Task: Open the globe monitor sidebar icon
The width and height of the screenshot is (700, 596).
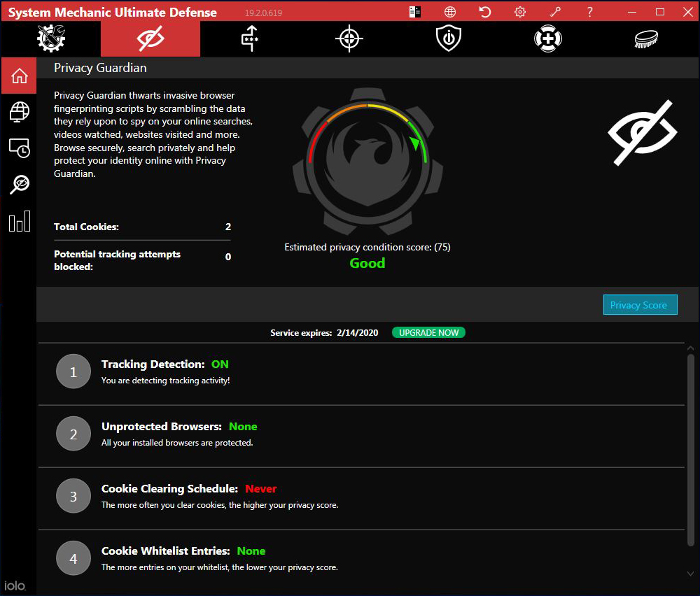Action: pos(19,111)
